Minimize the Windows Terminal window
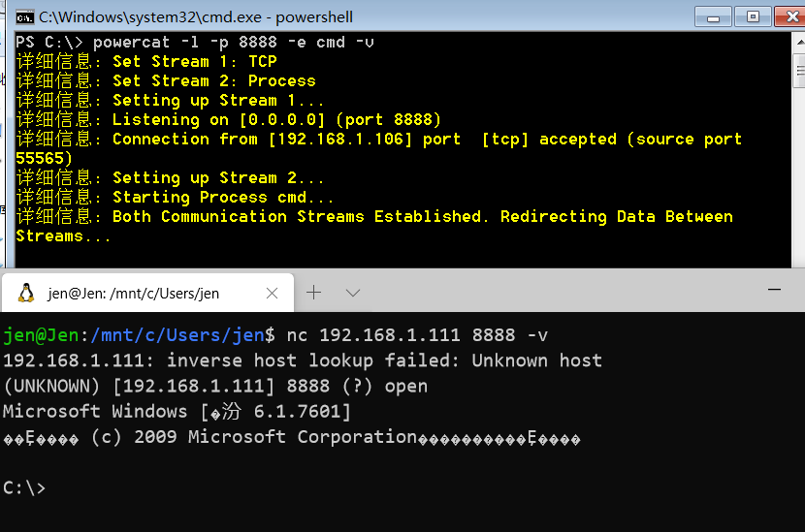Screen dimensions: 805x532 (x=774, y=290)
